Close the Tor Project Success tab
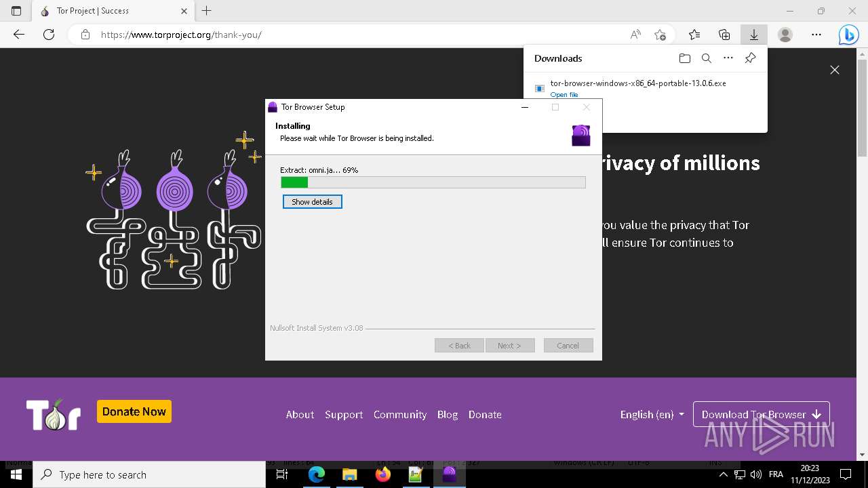The image size is (868, 488). [184, 11]
